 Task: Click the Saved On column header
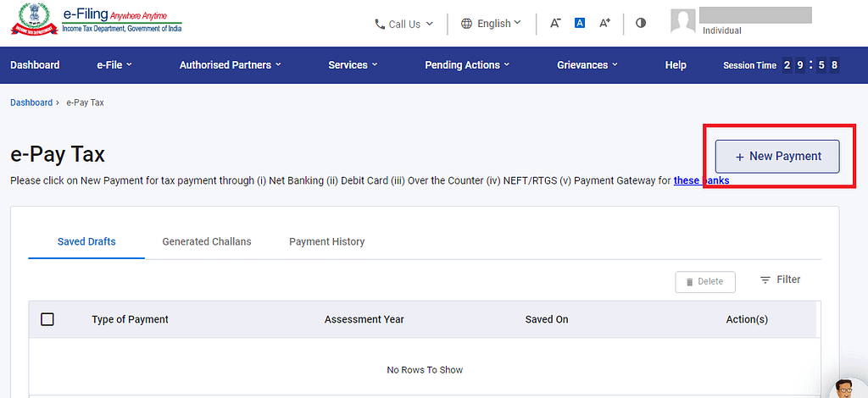[x=547, y=319]
